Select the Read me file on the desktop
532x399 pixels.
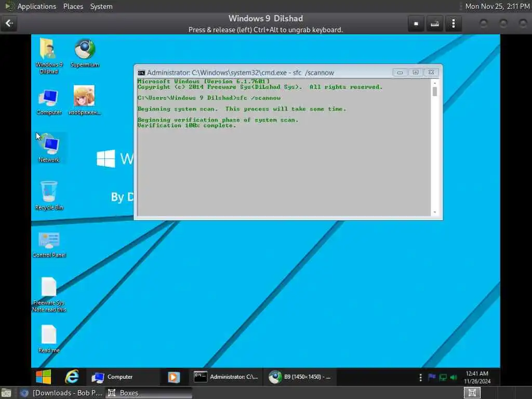49,339
